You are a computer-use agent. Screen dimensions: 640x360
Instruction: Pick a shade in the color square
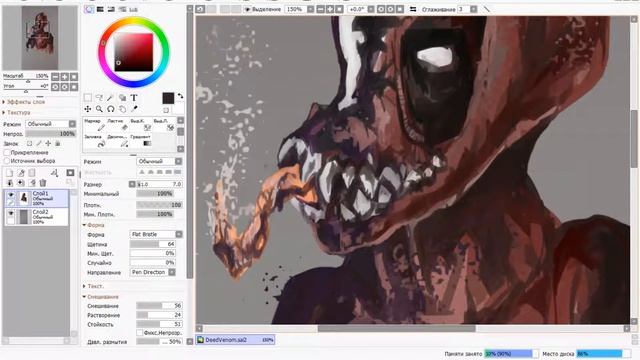[133, 53]
